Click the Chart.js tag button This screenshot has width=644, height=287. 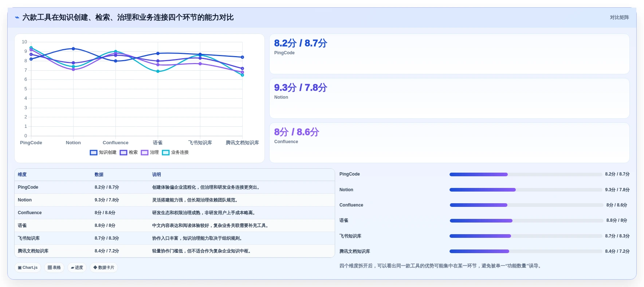28,267
